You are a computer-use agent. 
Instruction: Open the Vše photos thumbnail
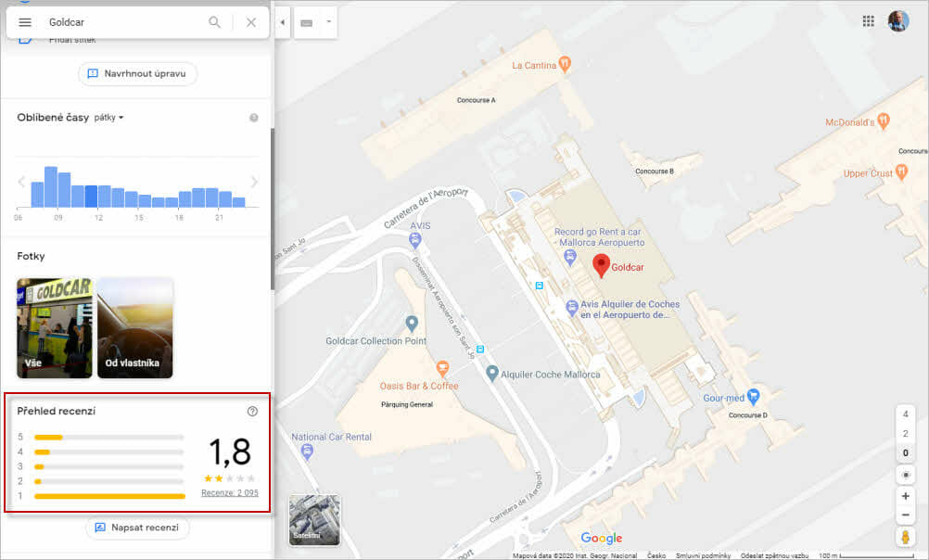[55, 327]
